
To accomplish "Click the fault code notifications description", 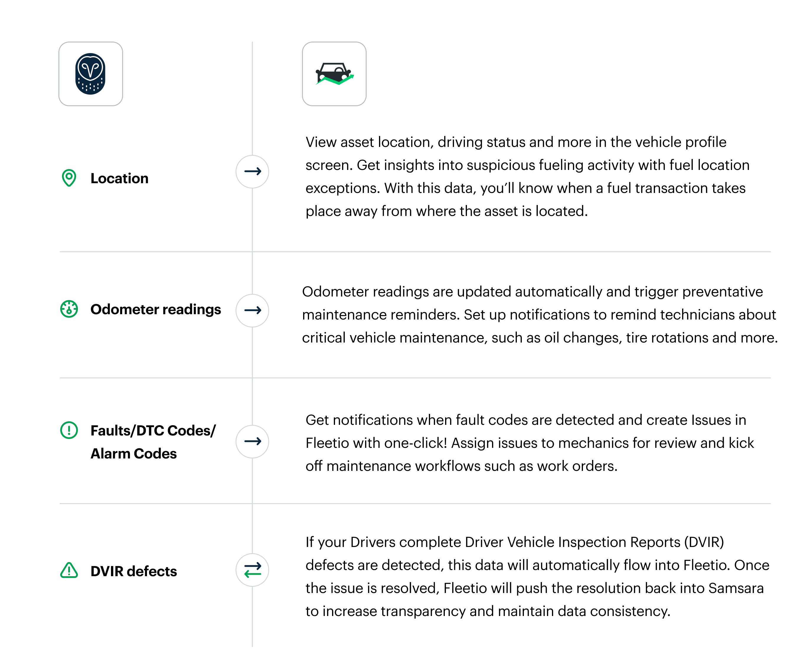I will 529,443.
